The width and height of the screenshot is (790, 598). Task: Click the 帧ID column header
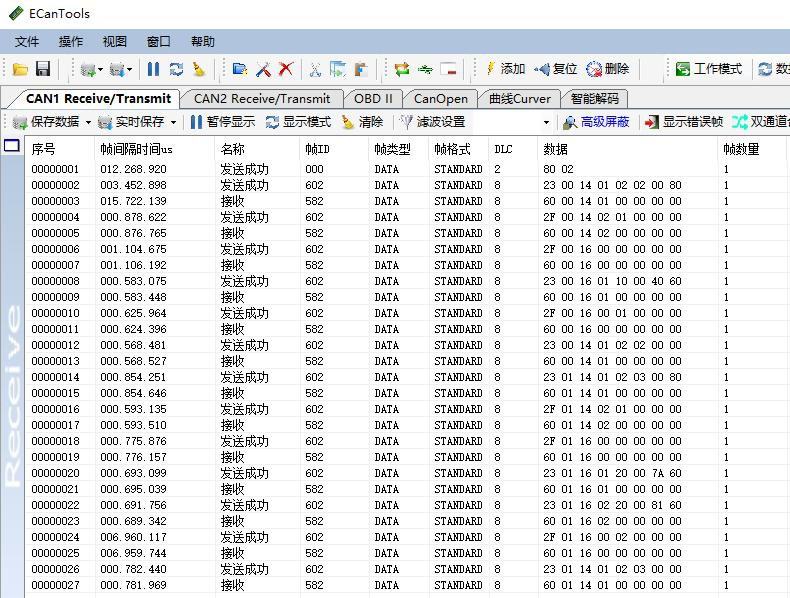(317, 148)
